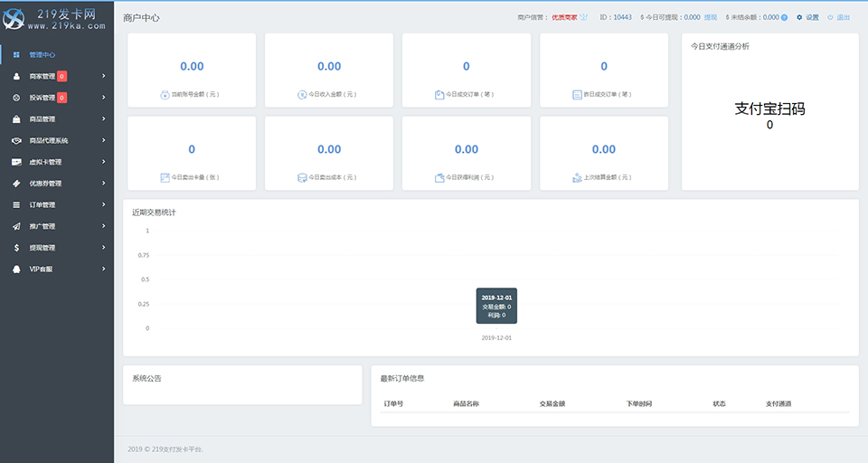Expand the 订单管理 submenu arrow
This screenshot has width=868, height=463.
coord(104,204)
